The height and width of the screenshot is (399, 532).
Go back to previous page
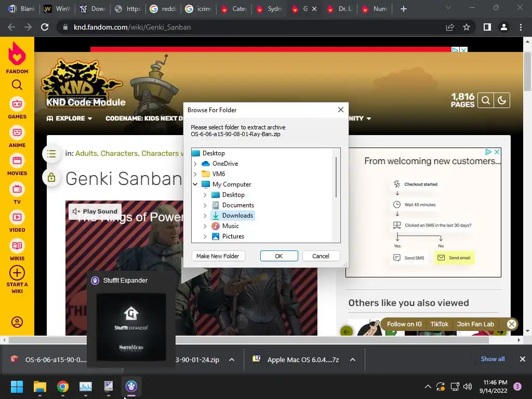click(11, 27)
